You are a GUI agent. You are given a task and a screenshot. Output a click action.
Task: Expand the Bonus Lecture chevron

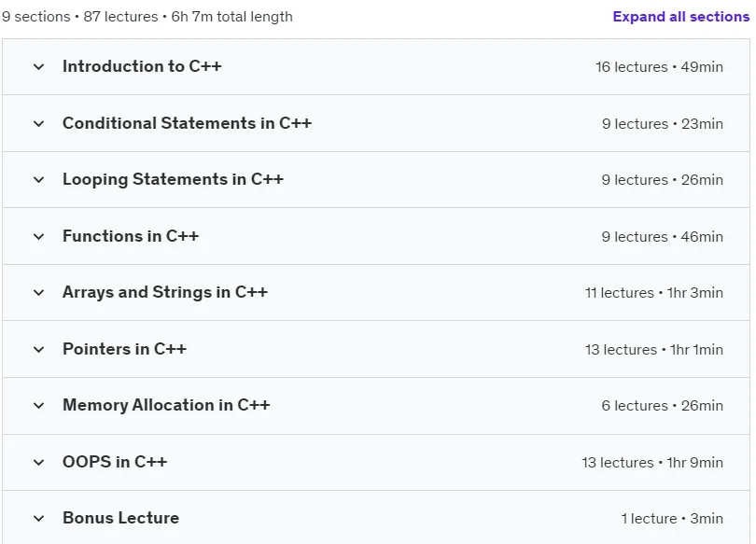click(x=38, y=519)
